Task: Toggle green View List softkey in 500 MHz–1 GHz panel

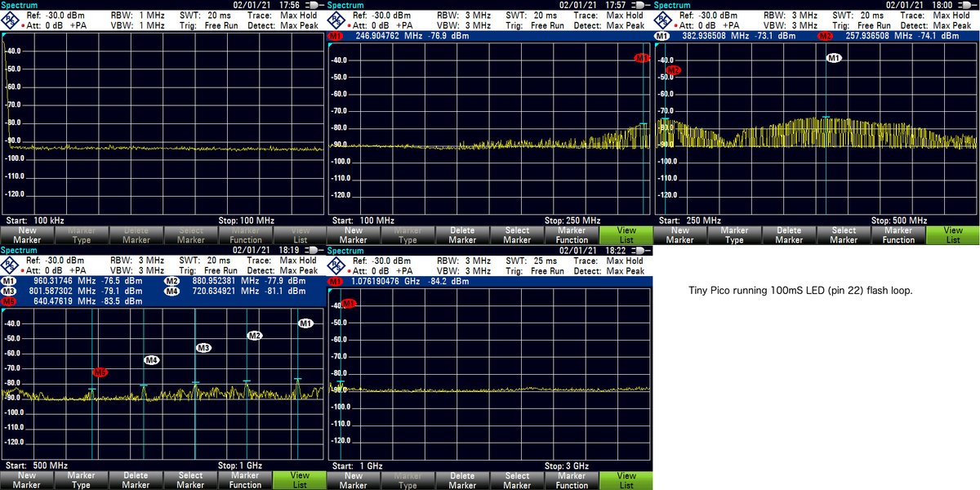Action: (300, 480)
